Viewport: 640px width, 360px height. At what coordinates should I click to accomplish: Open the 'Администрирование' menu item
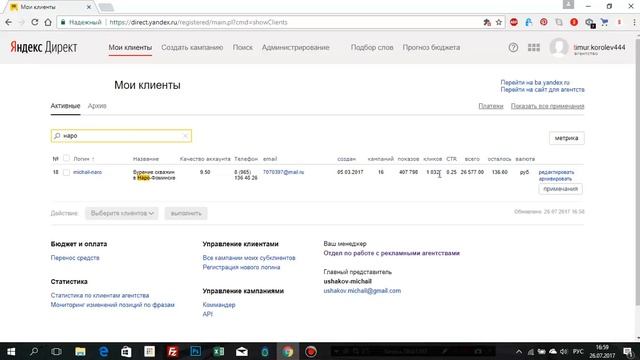coord(296,47)
